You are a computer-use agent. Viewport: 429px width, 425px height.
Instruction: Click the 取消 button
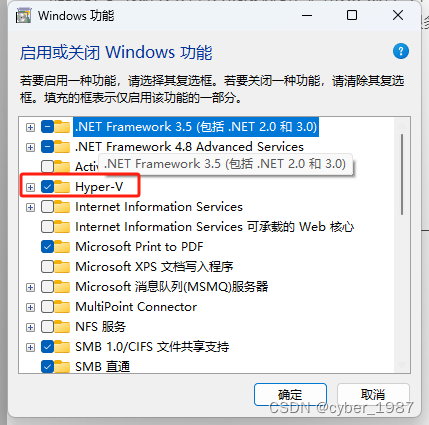tap(373, 395)
